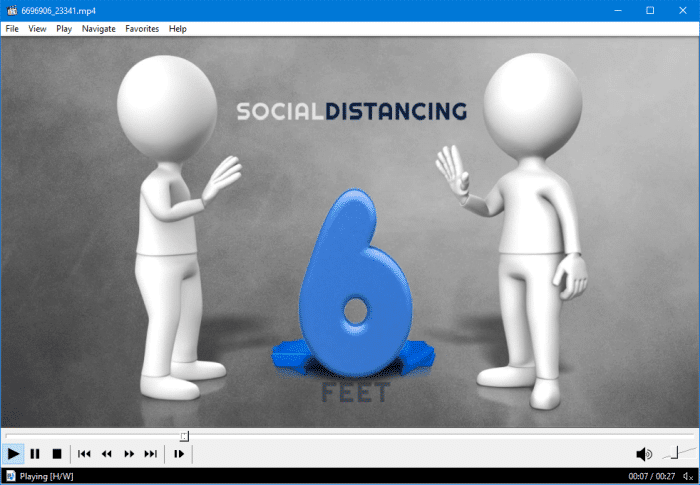Skip to the previous file
Screen dimensions: 700x485
point(85,454)
